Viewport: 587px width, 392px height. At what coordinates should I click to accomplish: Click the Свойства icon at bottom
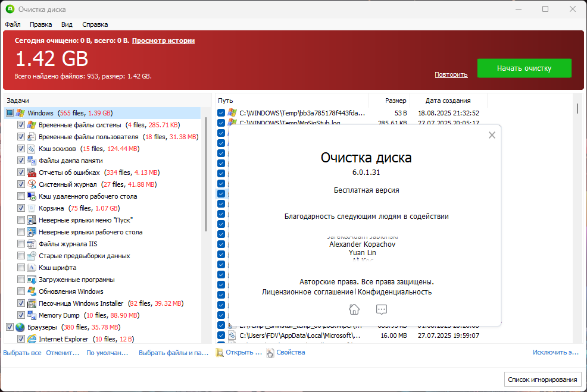click(270, 352)
